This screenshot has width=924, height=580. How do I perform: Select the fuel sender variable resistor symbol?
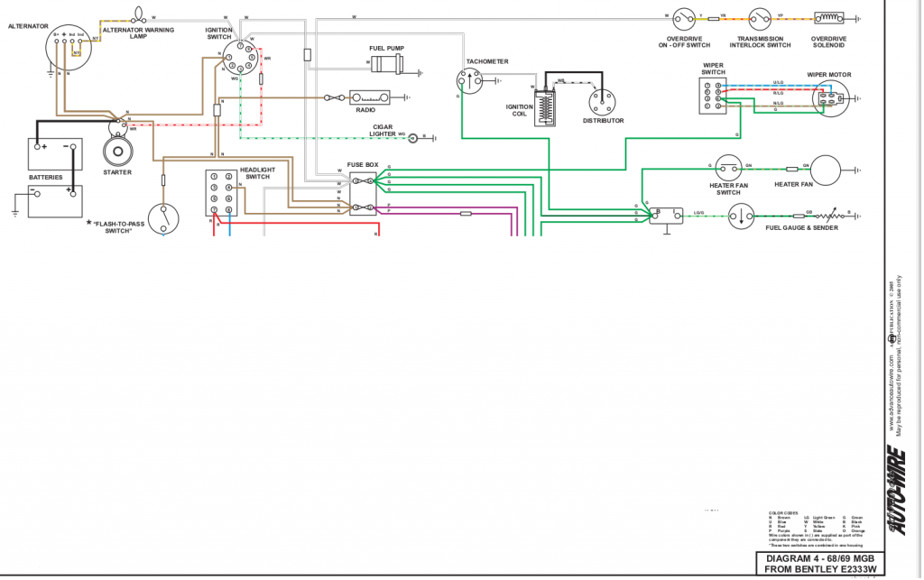click(x=829, y=216)
